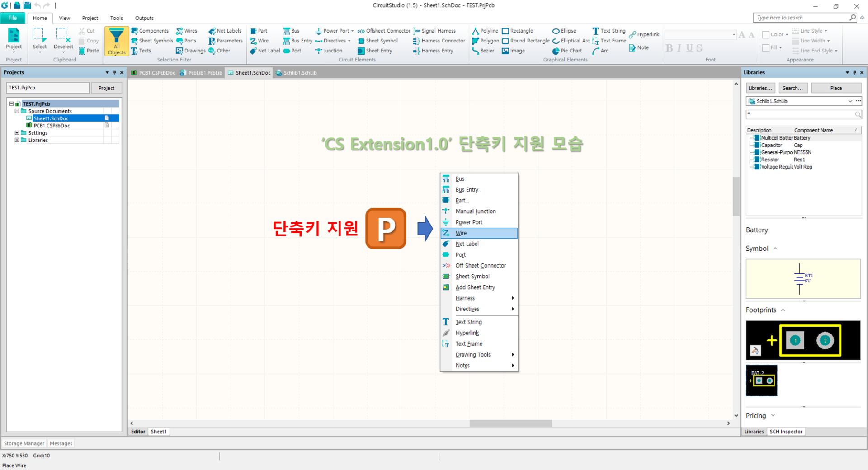Click the Bus tool in the ribbon
This screenshot has width=868, height=470.
291,31
